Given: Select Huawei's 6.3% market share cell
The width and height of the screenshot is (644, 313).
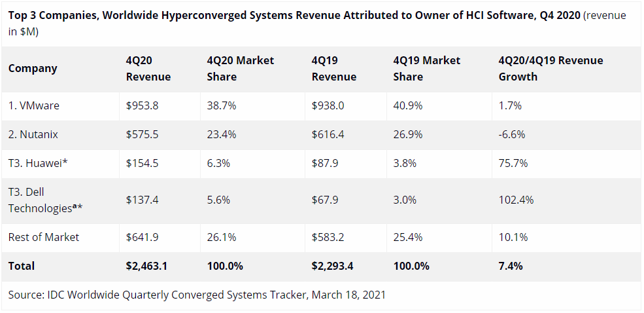Looking at the screenshot, I should [218, 163].
